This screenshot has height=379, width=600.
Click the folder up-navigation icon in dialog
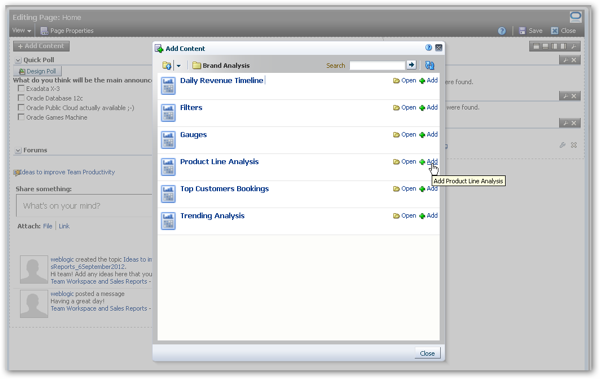(x=167, y=65)
